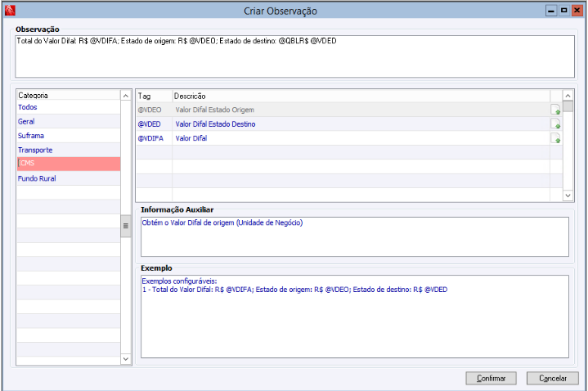Click category list scroll up arrow
Image resolution: width=588 pixels, height=391 pixels.
pyautogui.click(x=126, y=96)
